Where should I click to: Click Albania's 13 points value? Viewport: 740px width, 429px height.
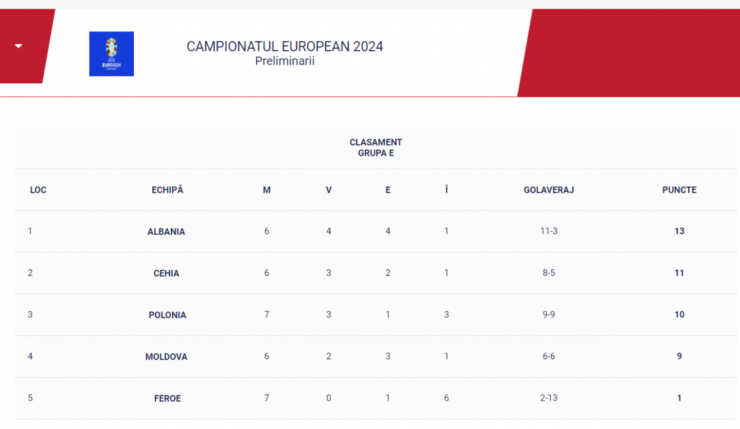pyautogui.click(x=679, y=231)
